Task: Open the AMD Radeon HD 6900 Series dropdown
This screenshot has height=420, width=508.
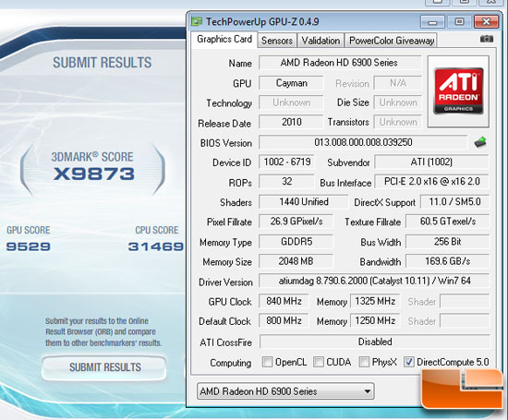Action: 285,391
